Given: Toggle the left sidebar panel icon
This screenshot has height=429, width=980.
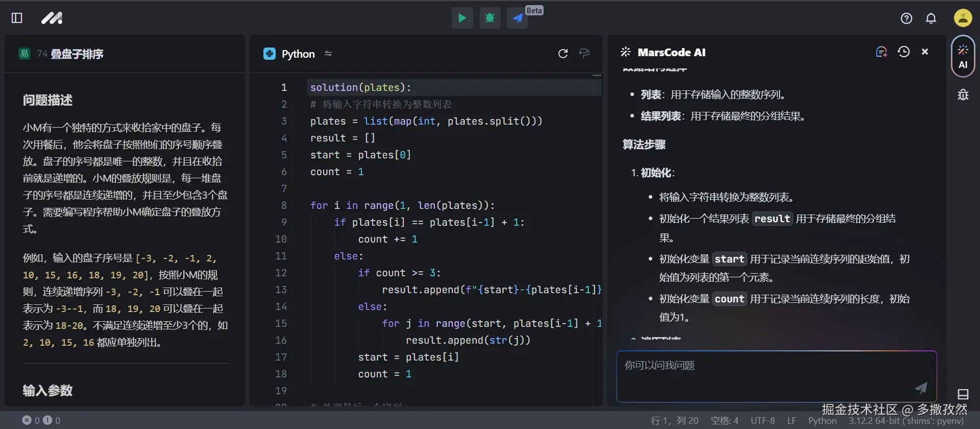Looking at the screenshot, I should tap(17, 18).
